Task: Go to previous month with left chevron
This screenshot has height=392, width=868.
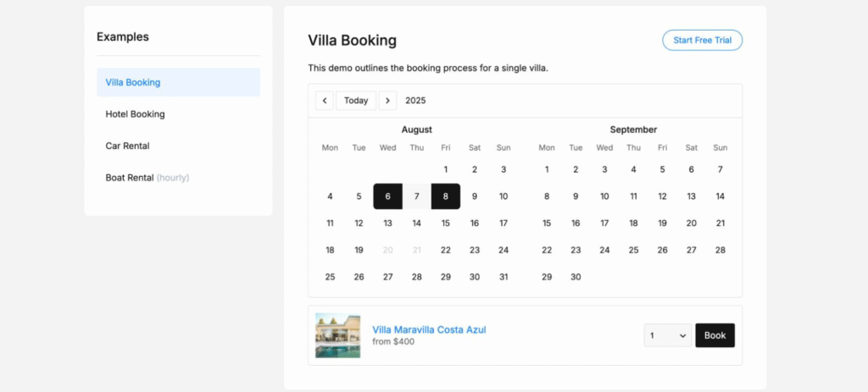Action: pos(325,101)
